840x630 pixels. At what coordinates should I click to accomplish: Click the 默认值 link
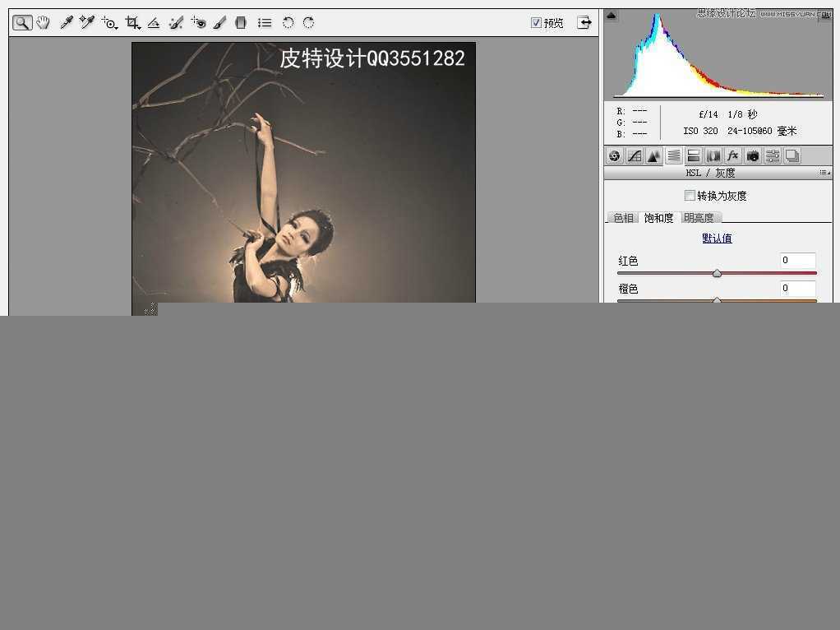717,238
